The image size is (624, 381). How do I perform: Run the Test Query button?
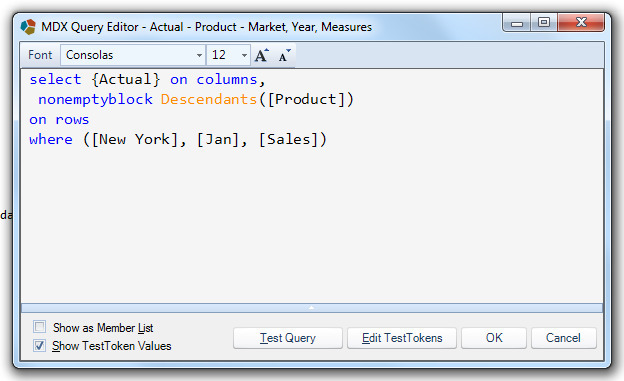point(288,338)
